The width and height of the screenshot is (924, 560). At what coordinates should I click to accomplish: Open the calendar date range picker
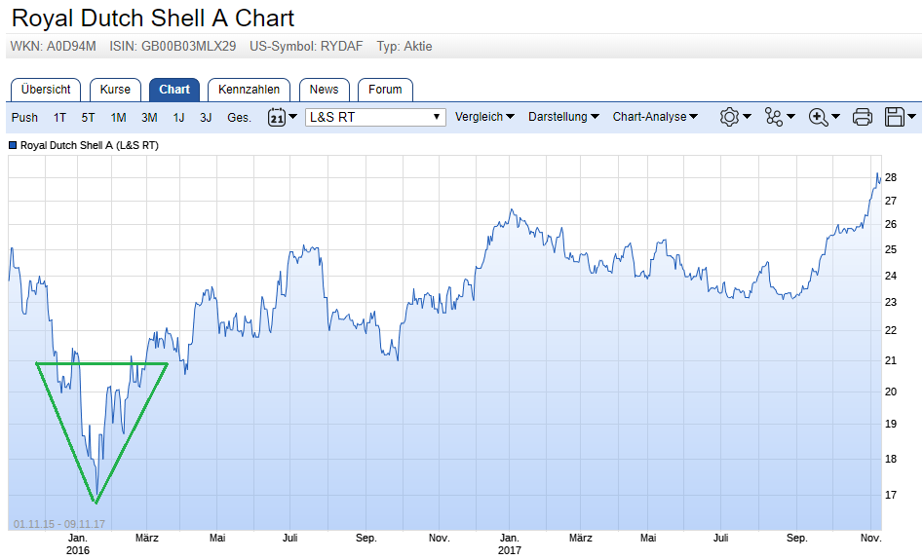pyautogui.click(x=277, y=117)
